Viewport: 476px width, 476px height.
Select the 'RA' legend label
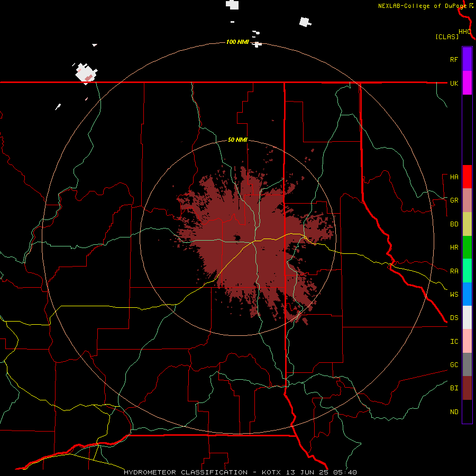[x=454, y=271]
